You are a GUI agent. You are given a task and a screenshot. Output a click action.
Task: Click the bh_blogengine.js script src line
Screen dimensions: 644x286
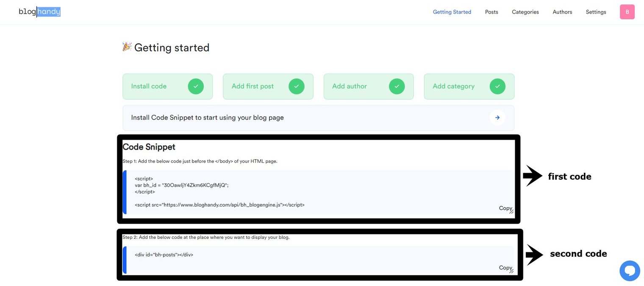[x=219, y=205]
